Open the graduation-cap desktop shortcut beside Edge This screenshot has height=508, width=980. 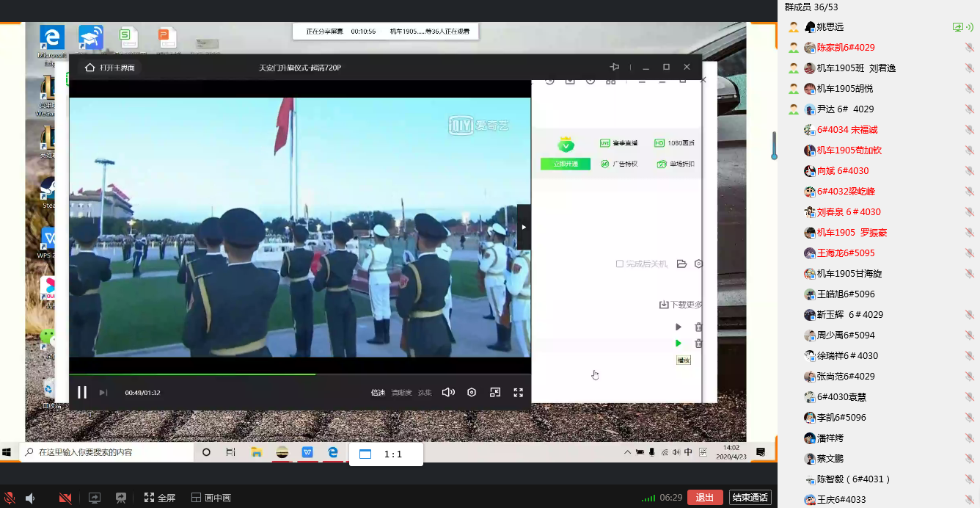coord(91,38)
